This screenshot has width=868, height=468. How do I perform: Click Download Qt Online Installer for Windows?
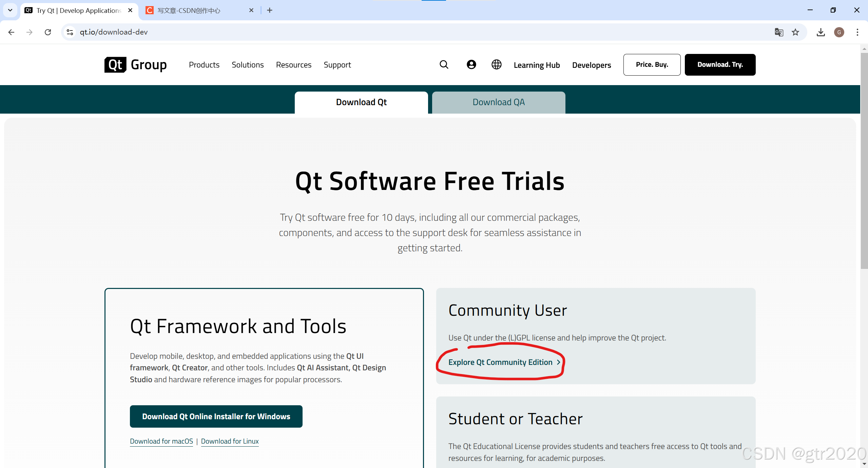216,416
